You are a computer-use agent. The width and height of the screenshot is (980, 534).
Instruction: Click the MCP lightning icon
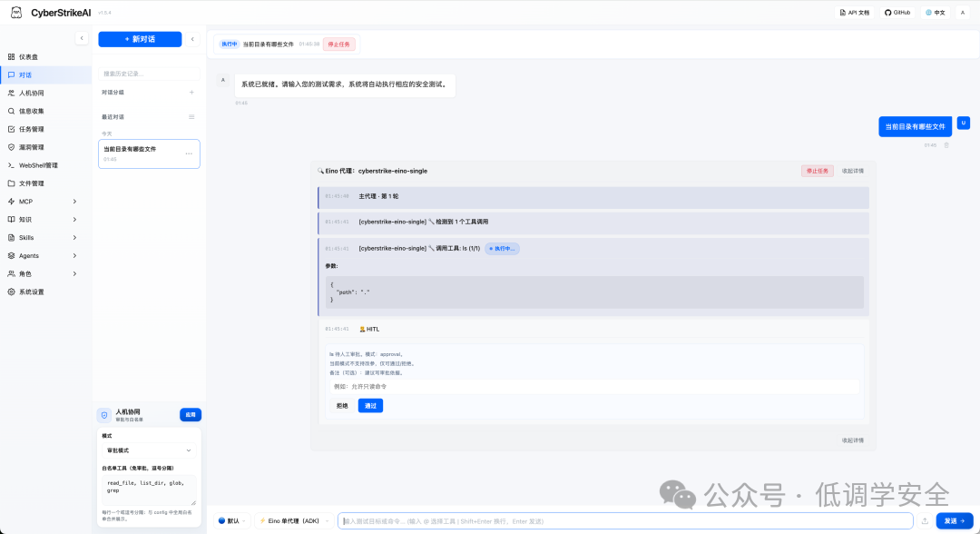(11, 202)
